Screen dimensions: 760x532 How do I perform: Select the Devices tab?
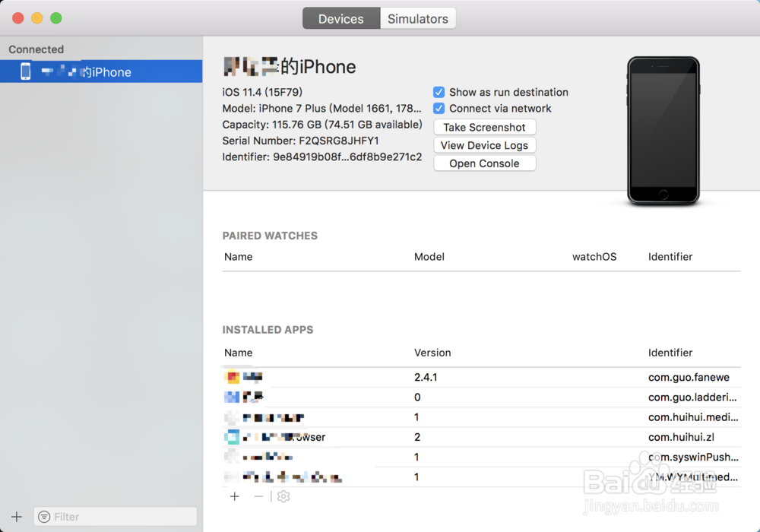tap(341, 18)
